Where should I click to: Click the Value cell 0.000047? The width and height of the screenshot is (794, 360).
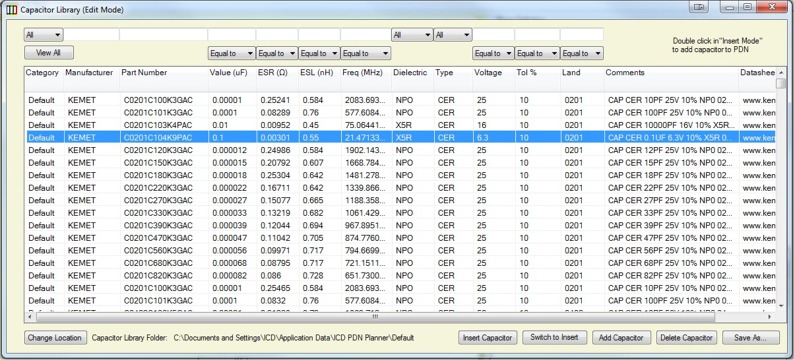pyautogui.click(x=229, y=237)
